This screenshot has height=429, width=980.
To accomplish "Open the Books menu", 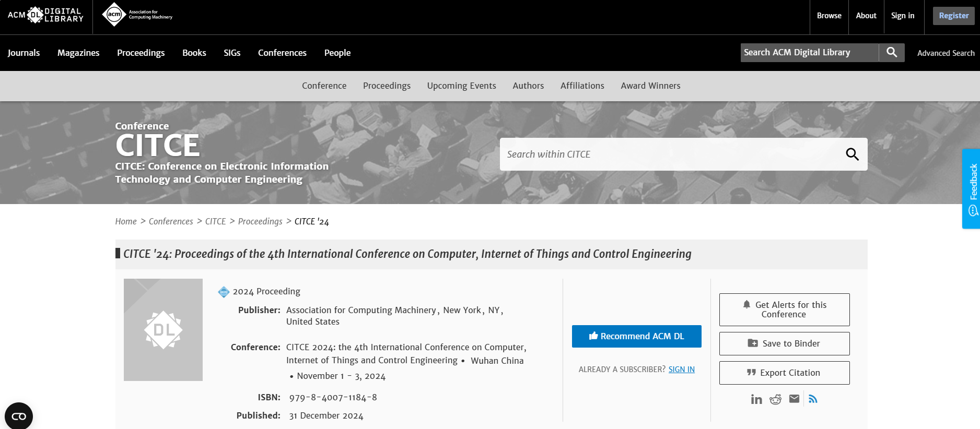I will point(194,53).
